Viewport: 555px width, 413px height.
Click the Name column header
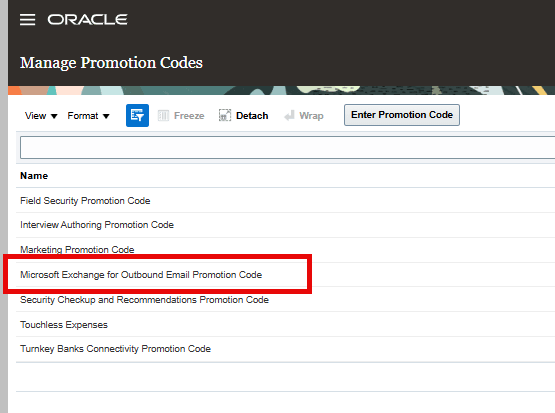click(x=34, y=176)
